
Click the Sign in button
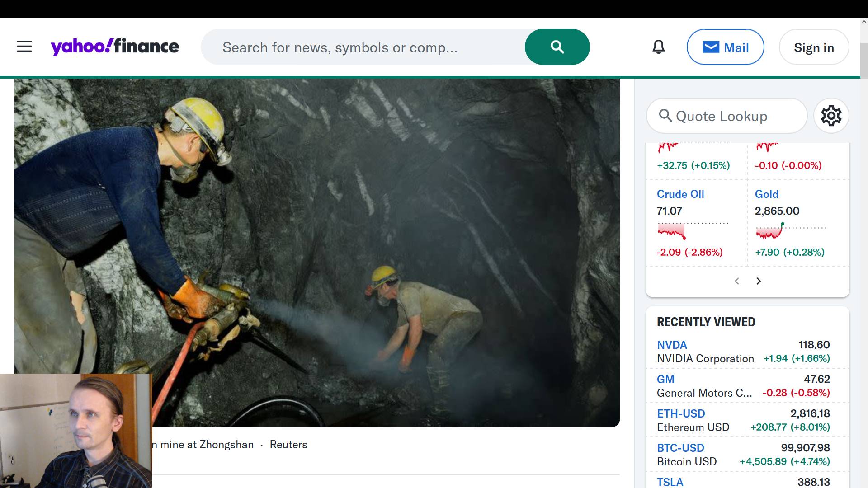(814, 47)
